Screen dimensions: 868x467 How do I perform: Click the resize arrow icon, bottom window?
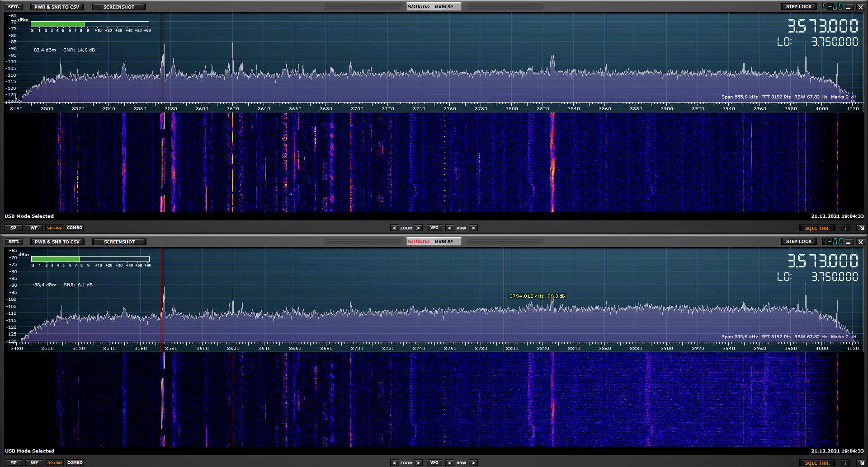point(861,463)
